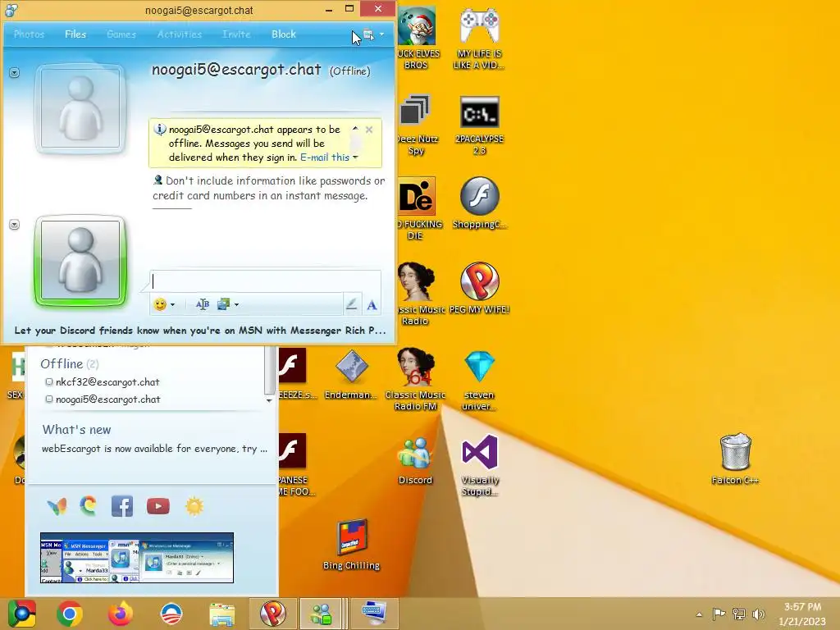Open the Games option in chat toolbar

point(121,34)
